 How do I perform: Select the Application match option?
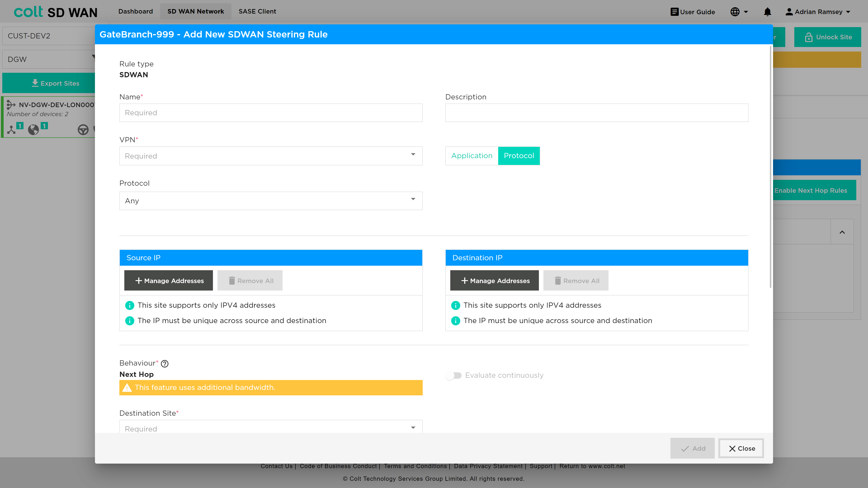point(472,156)
